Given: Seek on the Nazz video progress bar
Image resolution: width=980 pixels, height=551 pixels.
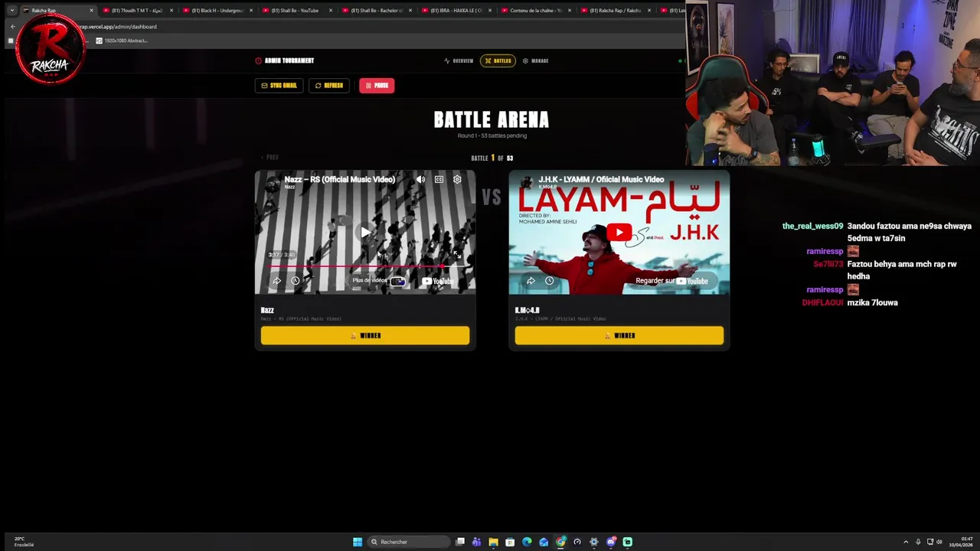Looking at the screenshot, I should 365,266.
